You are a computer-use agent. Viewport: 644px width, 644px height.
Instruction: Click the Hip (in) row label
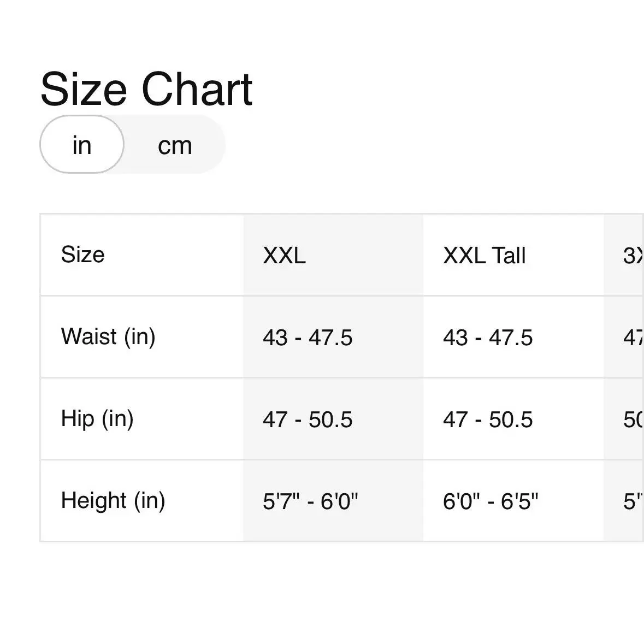[x=97, y=418]
